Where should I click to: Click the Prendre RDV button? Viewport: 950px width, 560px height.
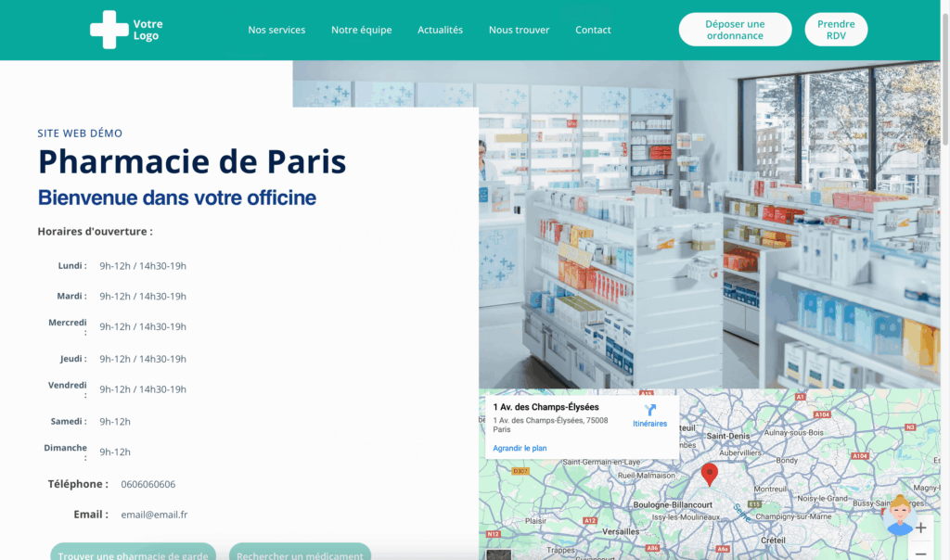coord(836,30)
